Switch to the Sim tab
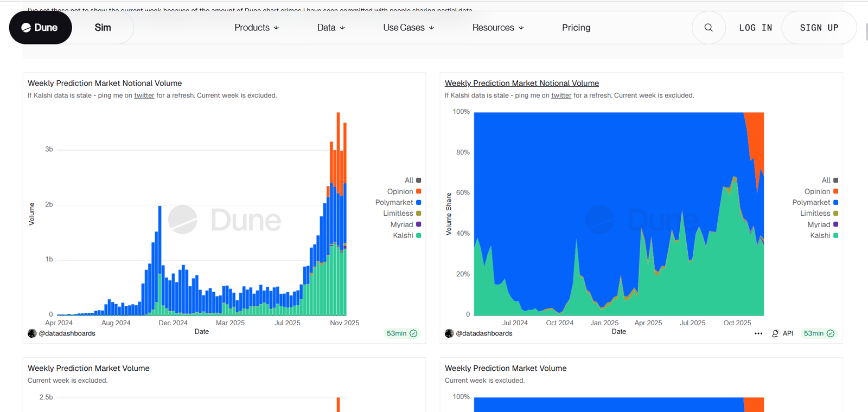868x412 pixels. (103, 28)
